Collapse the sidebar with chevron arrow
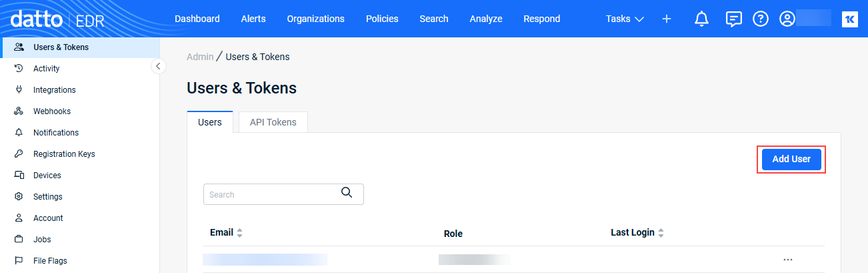The width and height of the screenshot is (868, 273). coord(159,66)
